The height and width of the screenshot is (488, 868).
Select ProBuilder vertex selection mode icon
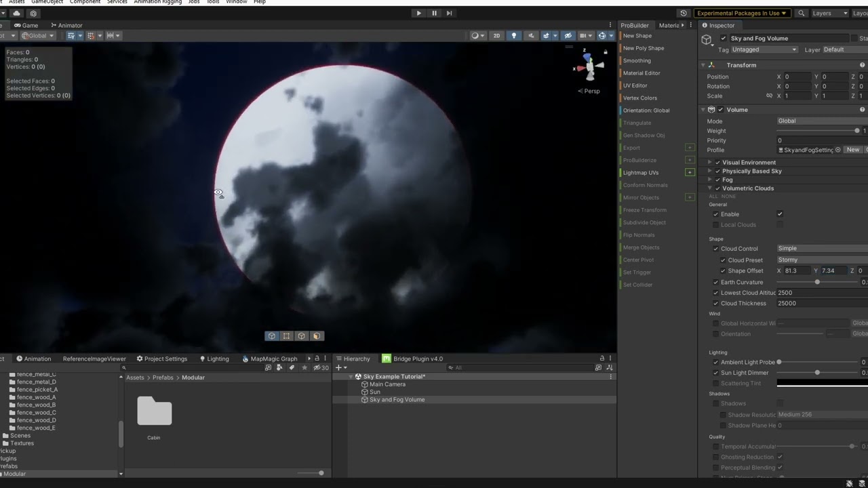(x=287, y=336)
